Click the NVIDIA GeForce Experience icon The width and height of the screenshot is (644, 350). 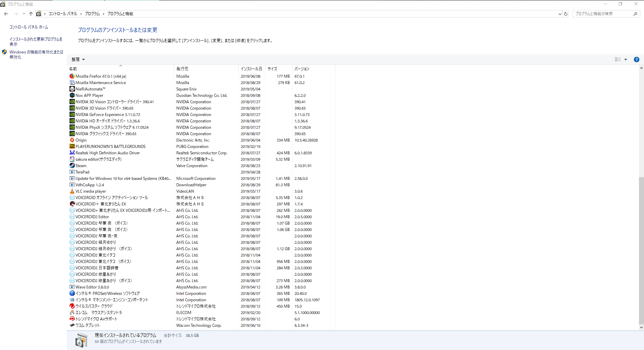[72, 115]
